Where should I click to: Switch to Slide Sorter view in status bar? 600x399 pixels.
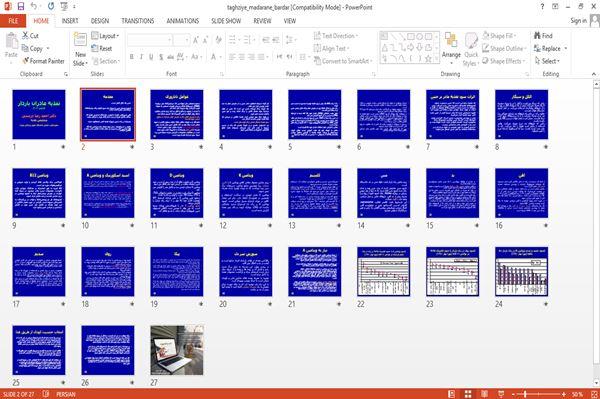pyautogui.click(x=468, y=394)
